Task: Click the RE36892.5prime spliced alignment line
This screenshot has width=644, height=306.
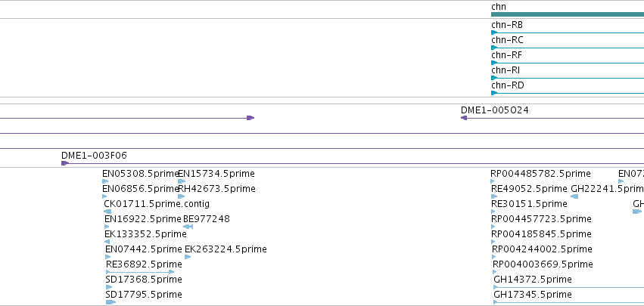Action: 140,272
